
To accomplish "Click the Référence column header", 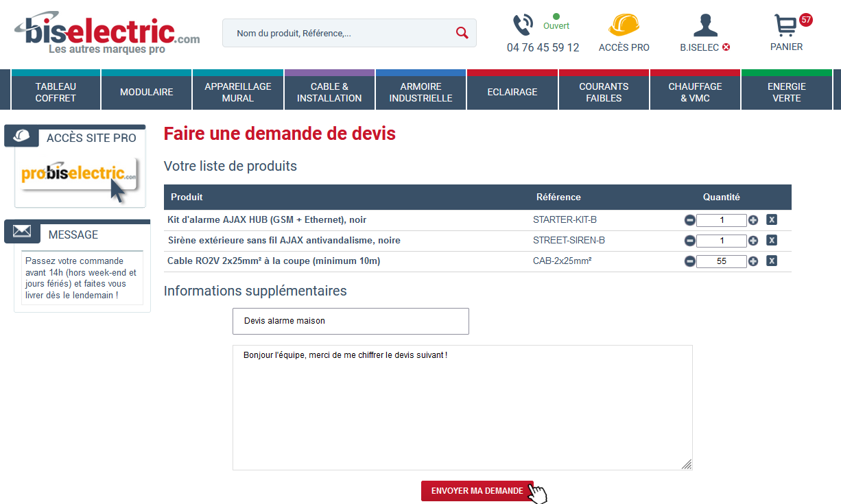I will [558, 197].
